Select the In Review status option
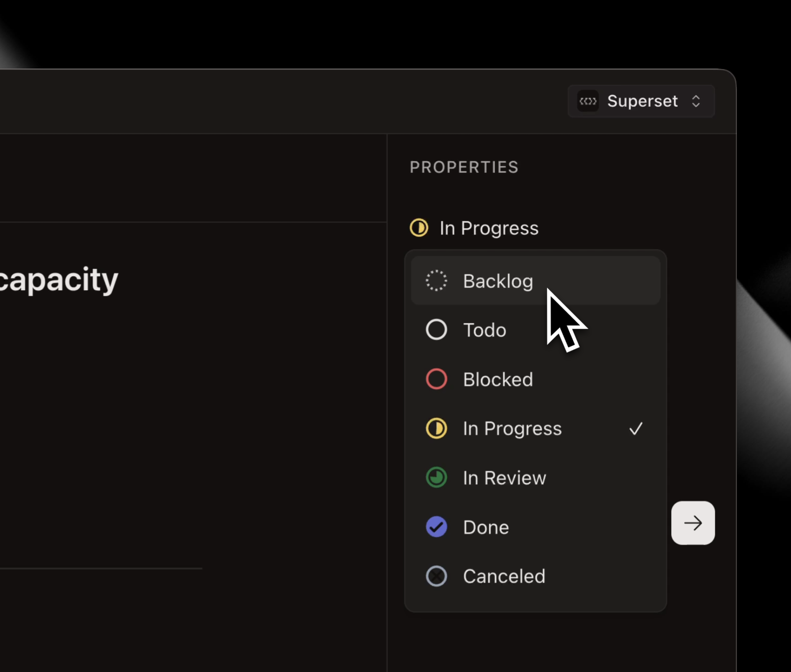 click(504, 477)
